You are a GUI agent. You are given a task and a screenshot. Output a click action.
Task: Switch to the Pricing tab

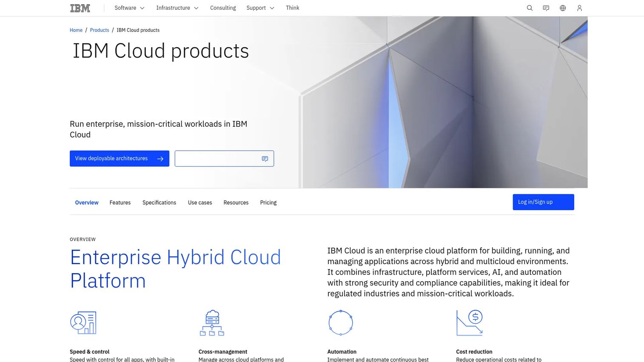pyautogui.click(x=268, y=202)
